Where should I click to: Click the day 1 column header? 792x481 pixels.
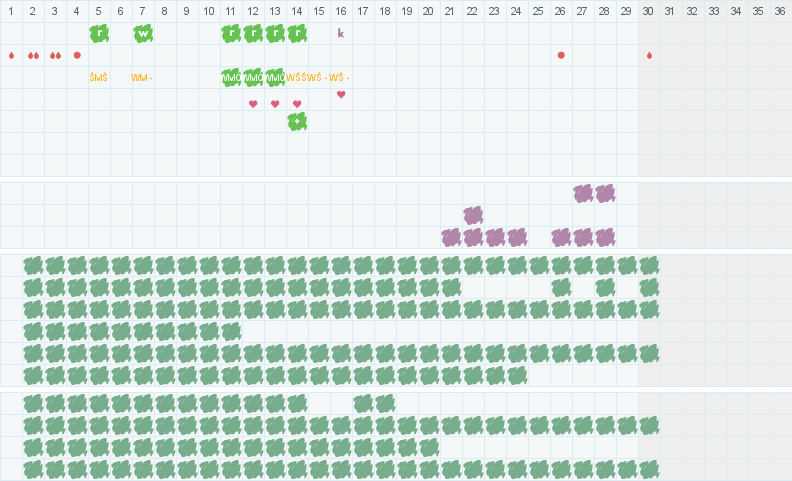(11, 11)
